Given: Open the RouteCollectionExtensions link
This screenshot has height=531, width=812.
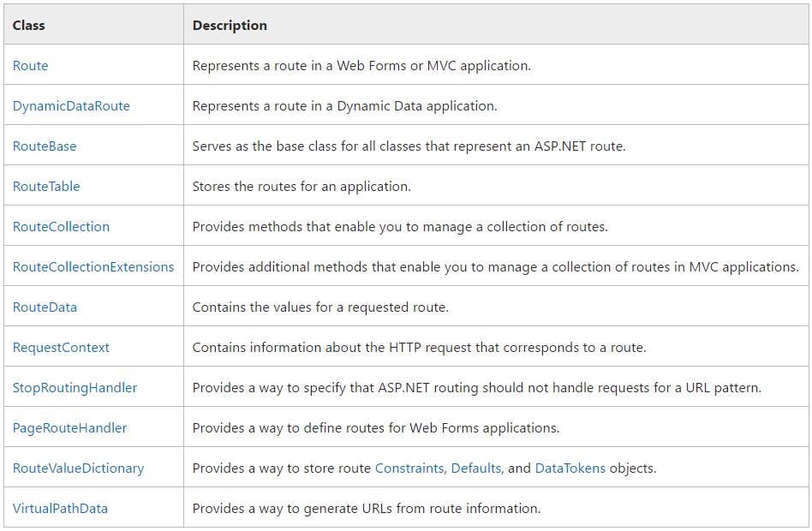Looking at the screenshot, I should 93,267.
